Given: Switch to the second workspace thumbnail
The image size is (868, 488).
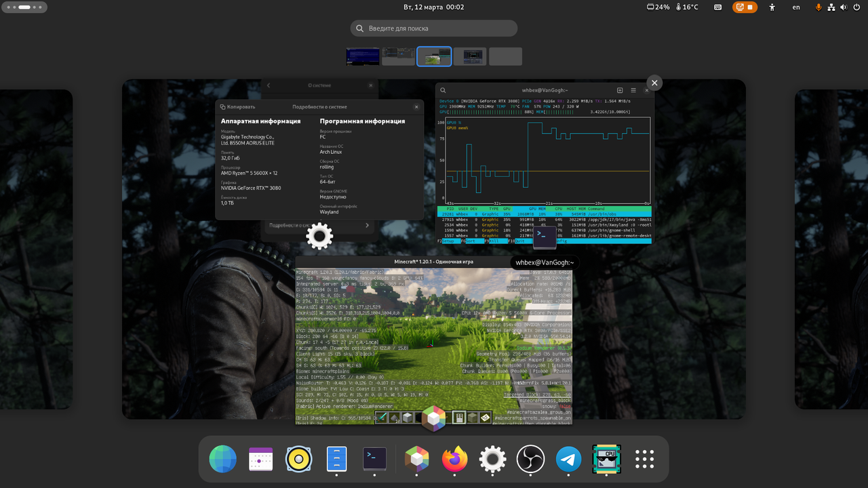Looking at the screenshot, I should (398, 56).
